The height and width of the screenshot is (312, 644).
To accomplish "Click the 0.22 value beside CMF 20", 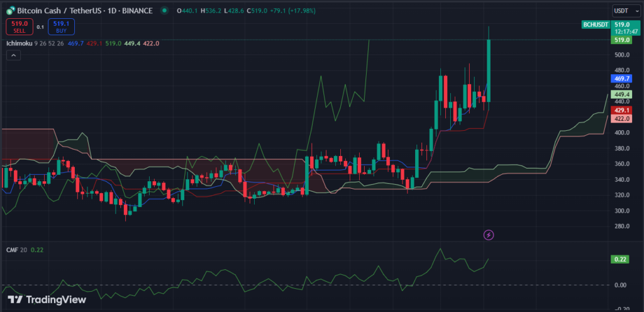I will tap(36, 250).
